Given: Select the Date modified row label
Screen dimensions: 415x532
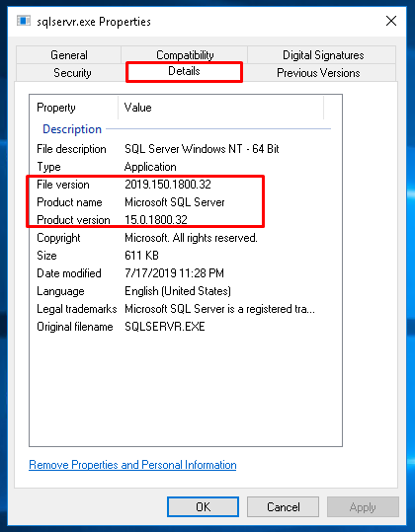Looking at the screenshot, I should coord(69,273).
